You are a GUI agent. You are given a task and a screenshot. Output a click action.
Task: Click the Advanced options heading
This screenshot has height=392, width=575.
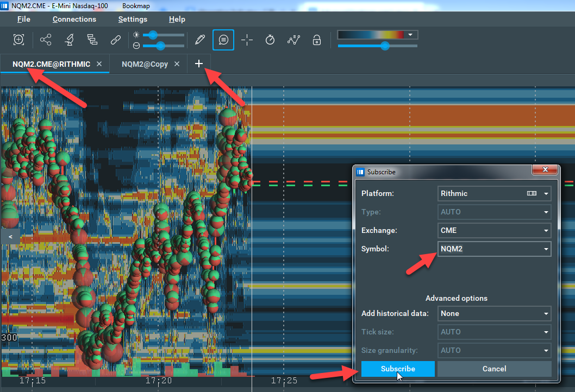point(456,298)
